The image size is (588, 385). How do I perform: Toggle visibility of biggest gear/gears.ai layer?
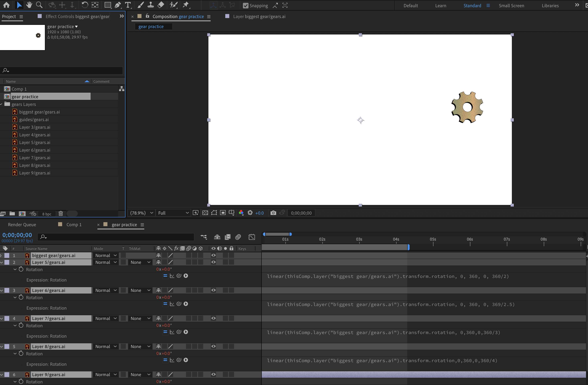point(213,255)
